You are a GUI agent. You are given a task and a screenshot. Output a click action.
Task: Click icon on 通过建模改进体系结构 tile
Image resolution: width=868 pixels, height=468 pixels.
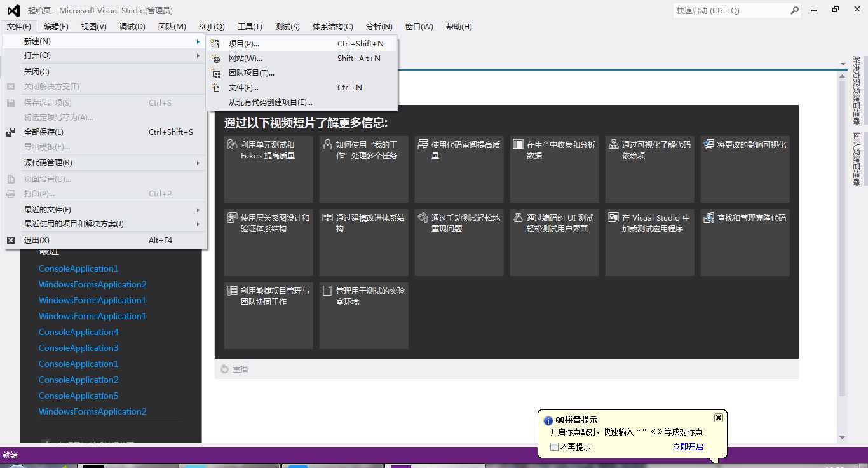click(327, 217)
